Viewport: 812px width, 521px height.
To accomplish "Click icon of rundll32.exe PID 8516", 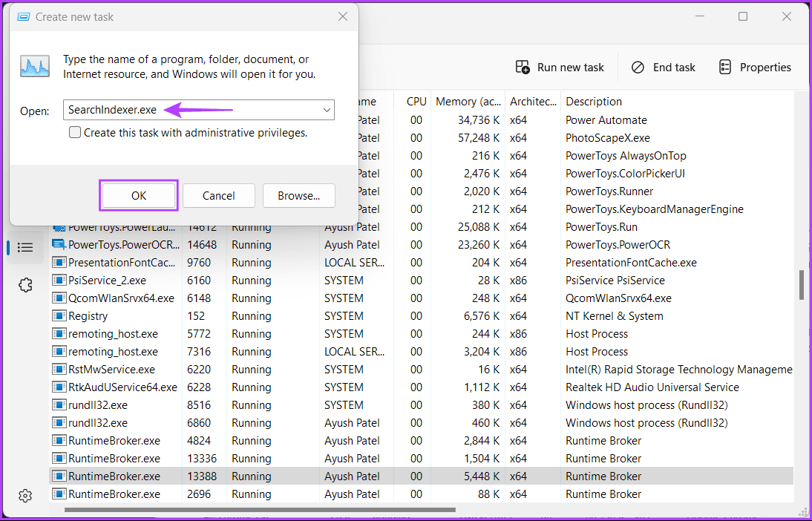I will (x=59, y=405).
